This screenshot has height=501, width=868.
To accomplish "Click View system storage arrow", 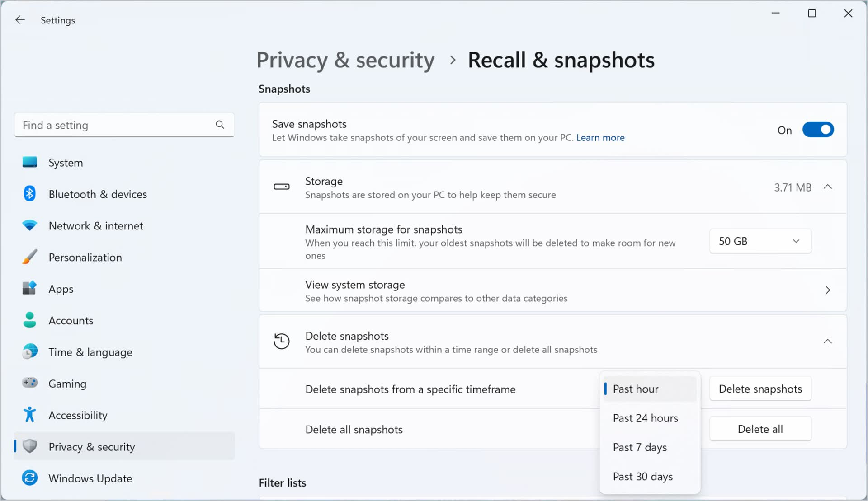I will click(828, 290).
